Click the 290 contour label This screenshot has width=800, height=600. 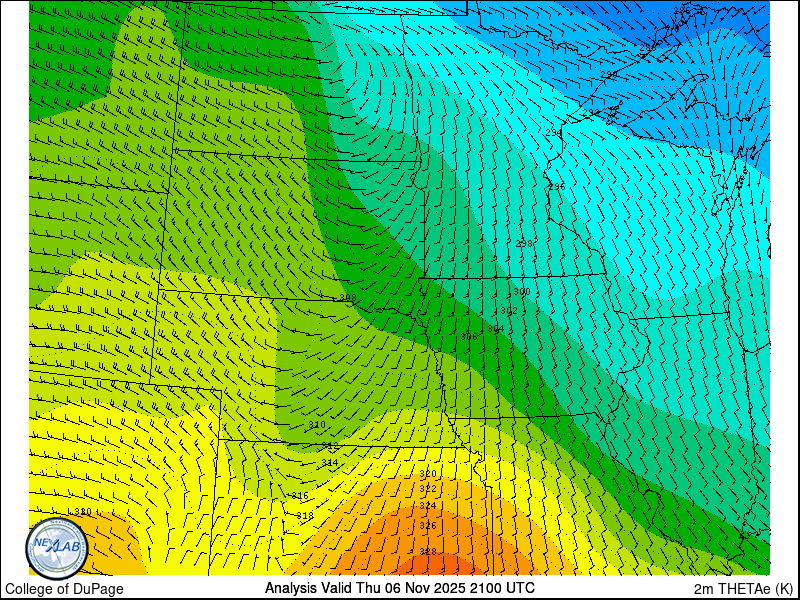click(609, 74)
